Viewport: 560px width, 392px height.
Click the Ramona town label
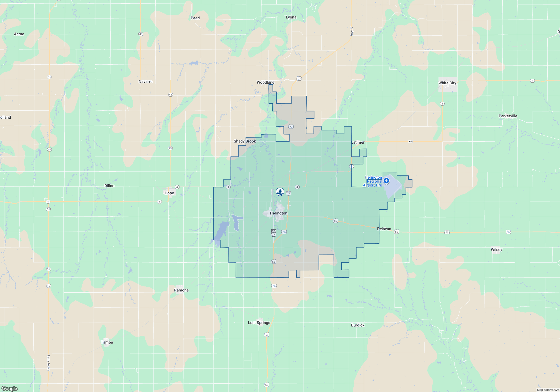tap(181, 290)
